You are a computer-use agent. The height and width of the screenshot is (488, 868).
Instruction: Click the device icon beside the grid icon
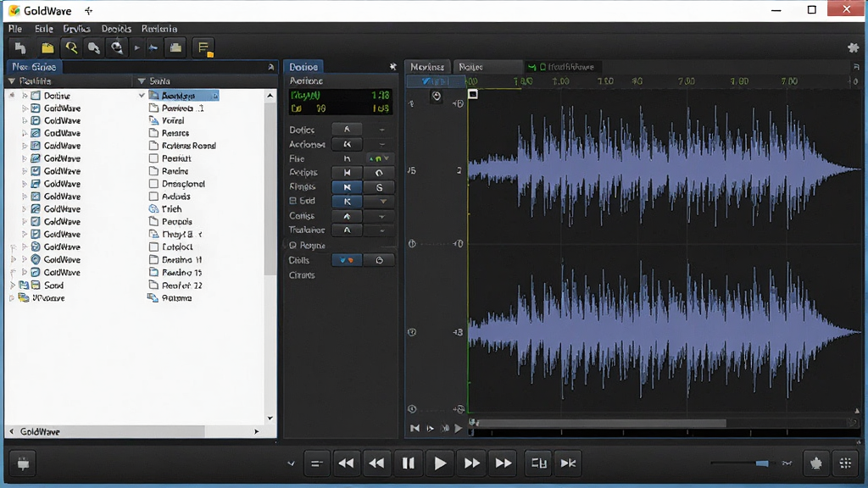816,463
